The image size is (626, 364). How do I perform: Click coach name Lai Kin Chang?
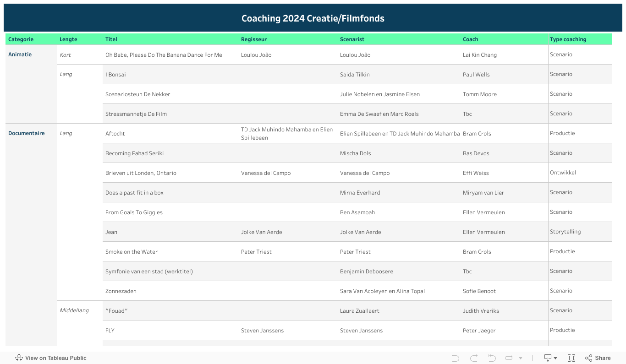click(x=479, y=55)
